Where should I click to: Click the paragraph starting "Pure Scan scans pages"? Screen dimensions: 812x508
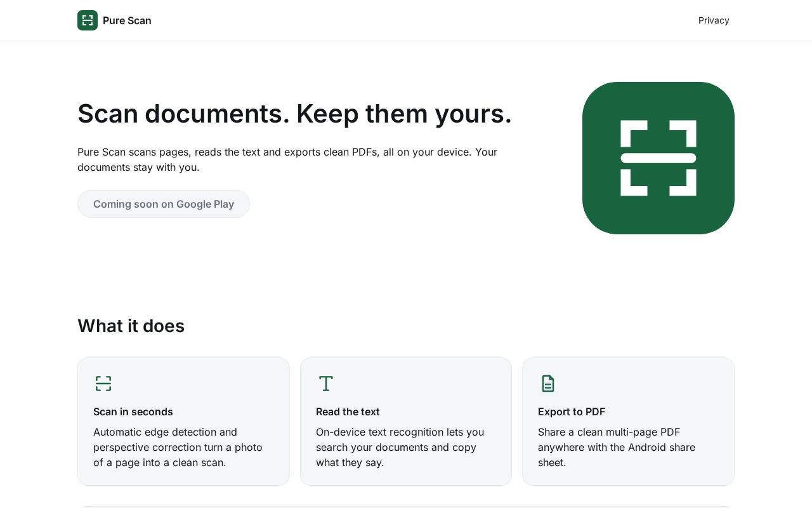[287, 159]
